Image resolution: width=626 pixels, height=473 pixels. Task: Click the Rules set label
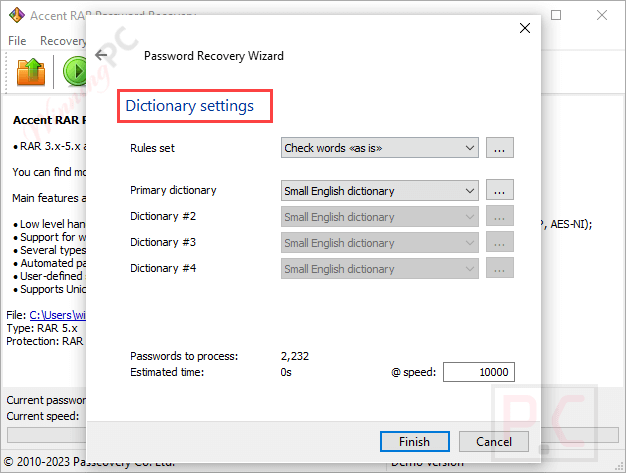152,148
